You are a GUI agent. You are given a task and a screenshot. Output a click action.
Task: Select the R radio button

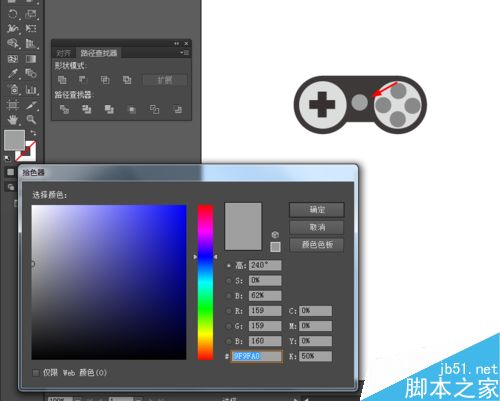coord(229,311)
